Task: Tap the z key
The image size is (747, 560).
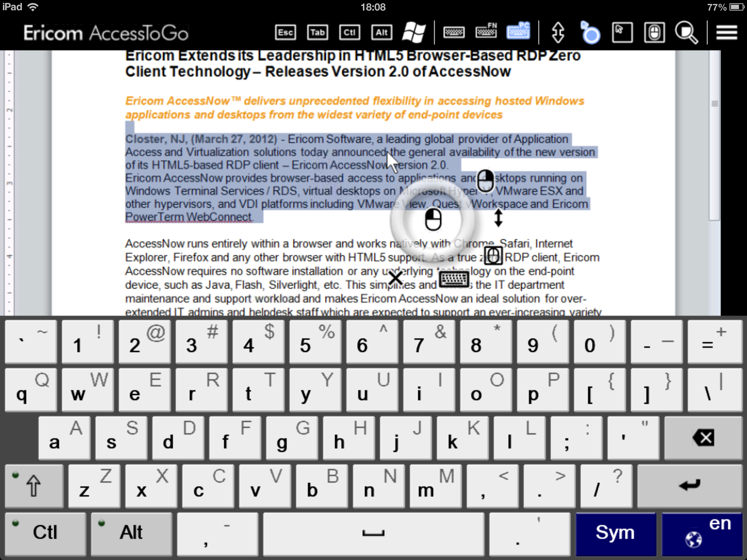Action: click(94, 486)
